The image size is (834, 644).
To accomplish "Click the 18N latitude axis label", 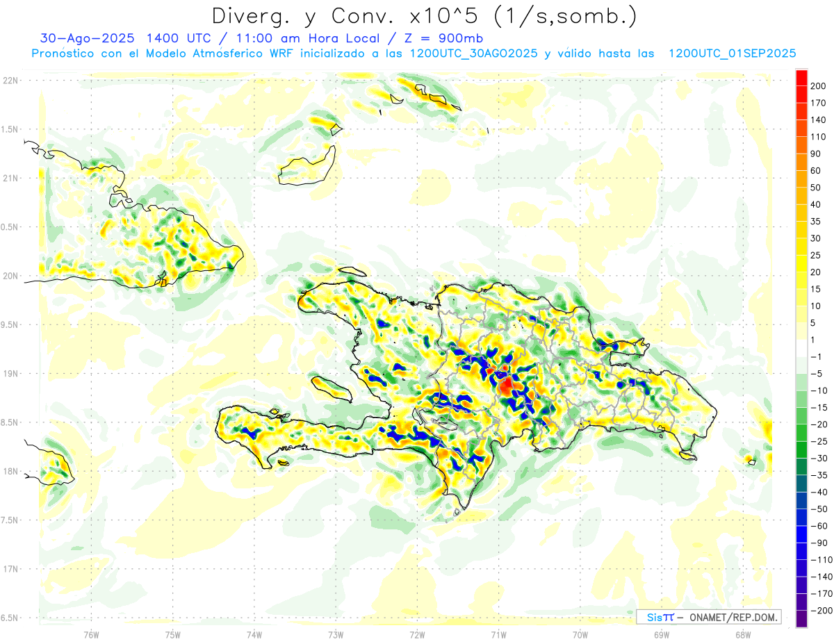I will 10,472.
